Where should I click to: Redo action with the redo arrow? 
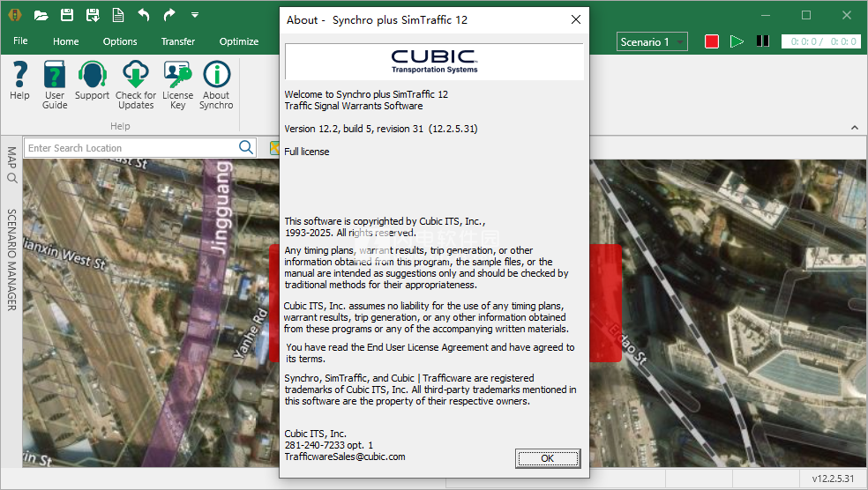pyautogui.click(x=168, y=15)
